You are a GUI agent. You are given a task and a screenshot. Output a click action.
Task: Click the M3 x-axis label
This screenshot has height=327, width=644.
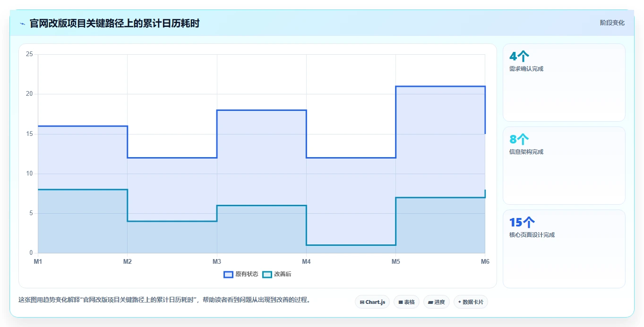(x=217, y=261)
